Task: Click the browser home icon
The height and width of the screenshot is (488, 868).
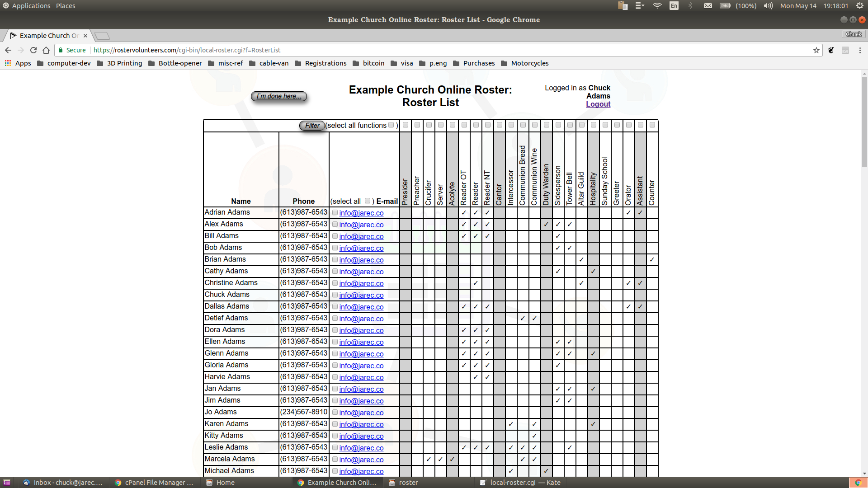Action: pyautogui.click(x=46, y=50)
